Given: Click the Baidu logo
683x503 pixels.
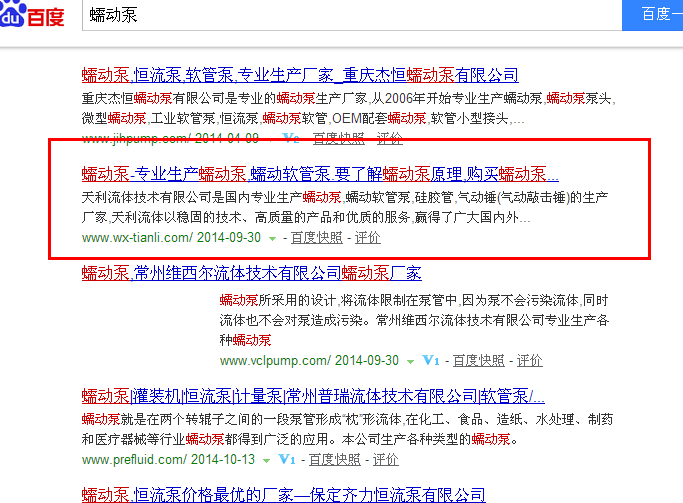Looking at the screenshot, I should pyautogui.click(x=32, y=14).
